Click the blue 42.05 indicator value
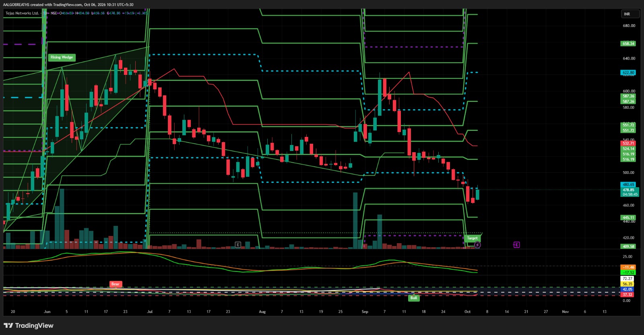This screenshot has height=335, width=644. (x=627, y=289)
